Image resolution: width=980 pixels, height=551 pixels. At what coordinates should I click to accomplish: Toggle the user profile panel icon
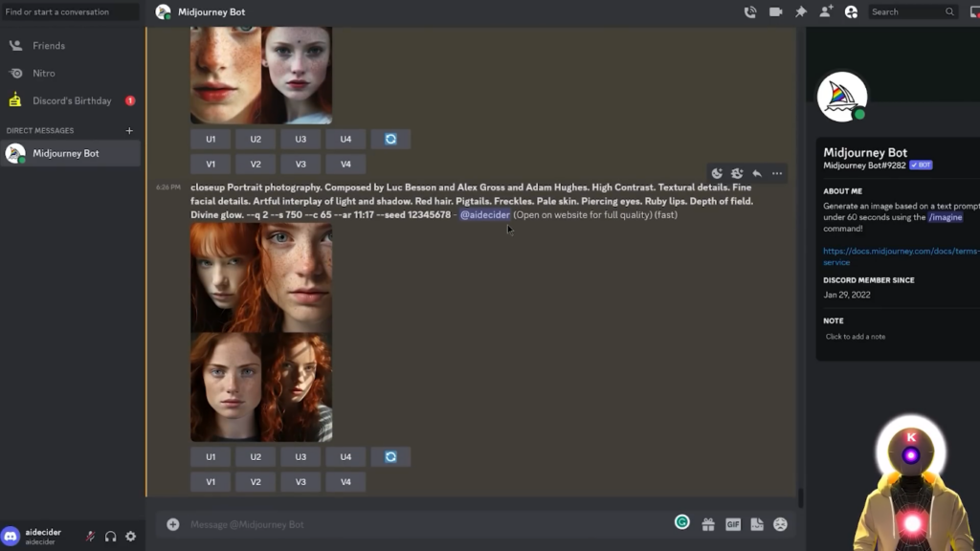pos(851,12)
